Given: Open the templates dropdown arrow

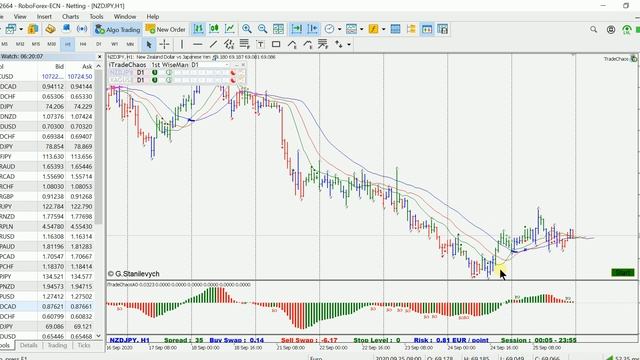Looking at the screenshot, I should point(361,29).
